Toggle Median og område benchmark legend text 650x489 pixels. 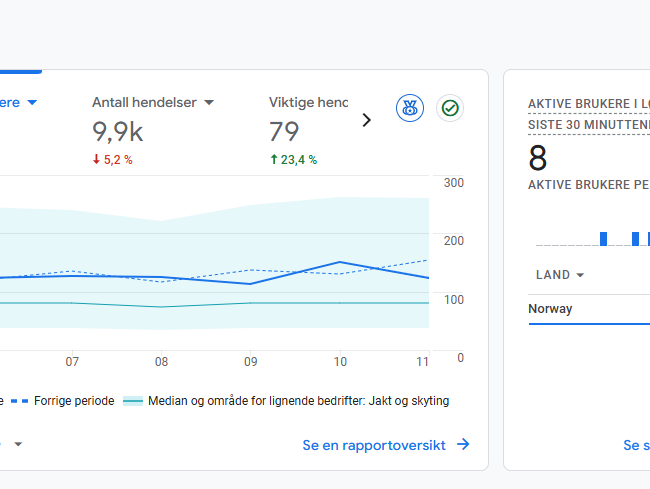click(298, 401)
